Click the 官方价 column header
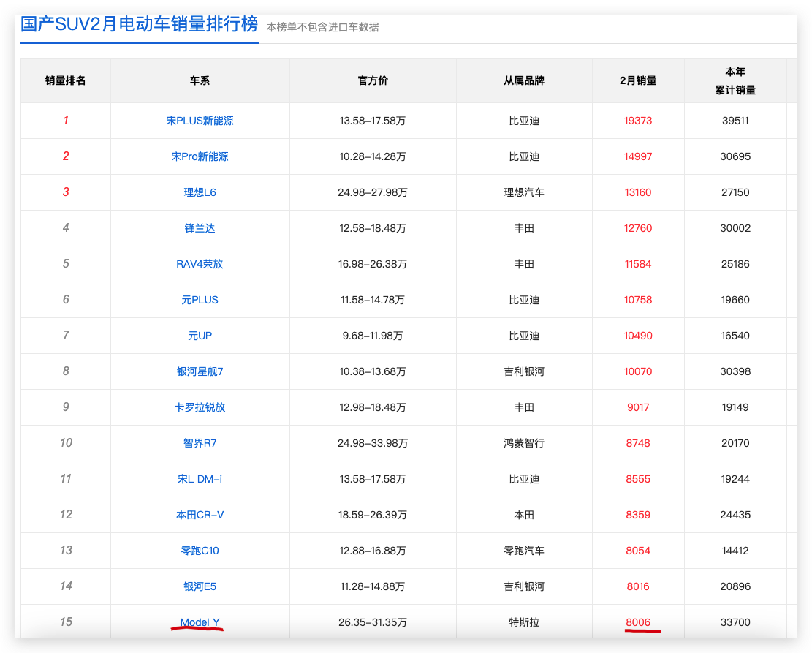812x653 pixels. click(372, 80)
